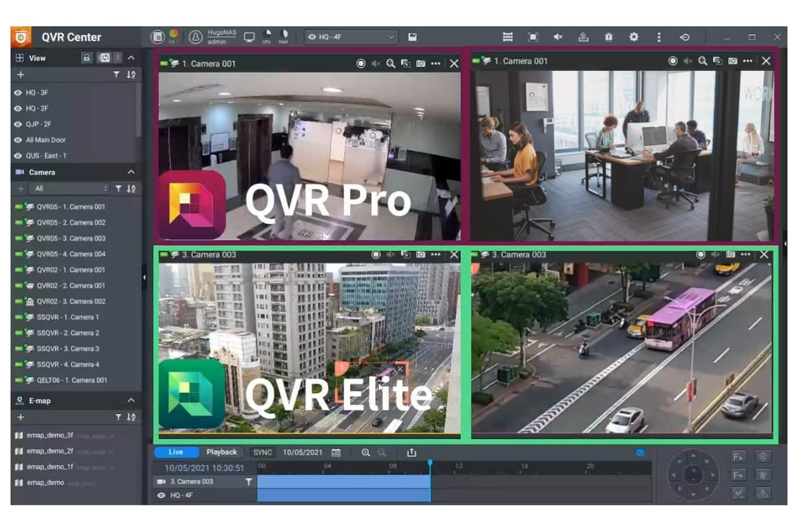Select QELT06 - 1. Camera 001
Image resolution: width=798 pixels, height=532 pixels.
click(x=72, y=380)
